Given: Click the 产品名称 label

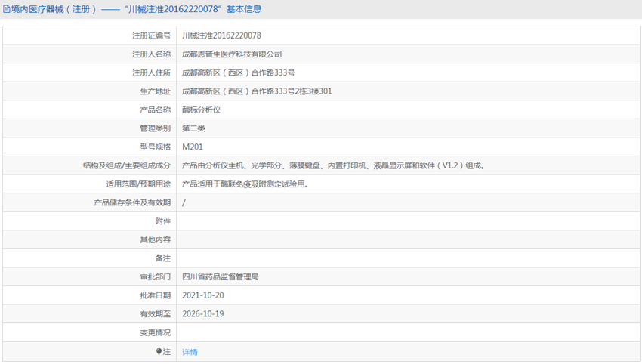Looking at the screenshot, I should point(155,110).
